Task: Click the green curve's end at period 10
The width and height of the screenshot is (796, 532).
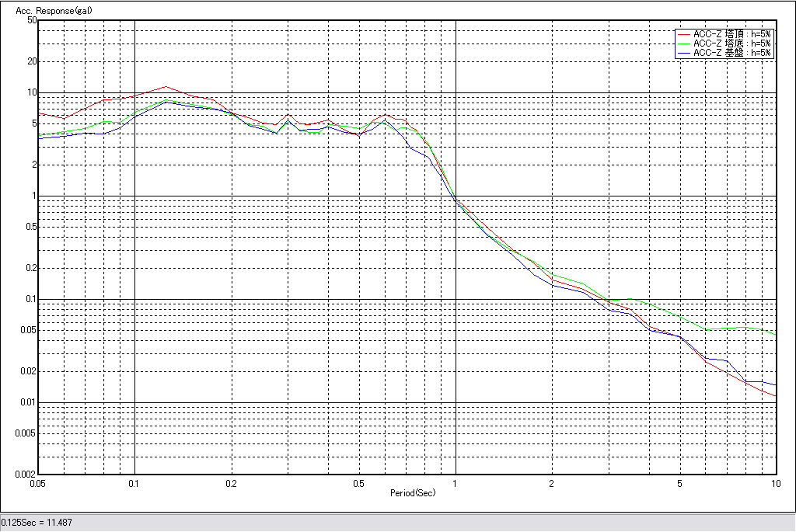Action: point(775,334)
